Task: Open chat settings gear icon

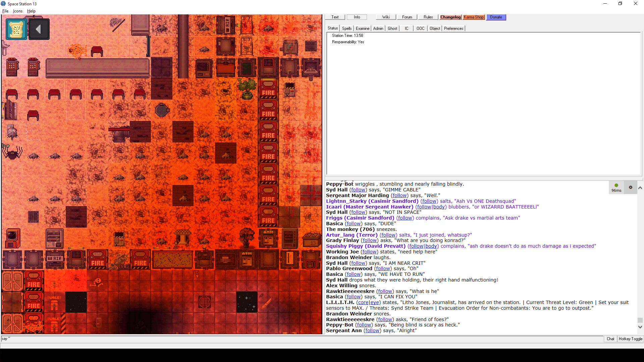Action: (x=631, y=187)
